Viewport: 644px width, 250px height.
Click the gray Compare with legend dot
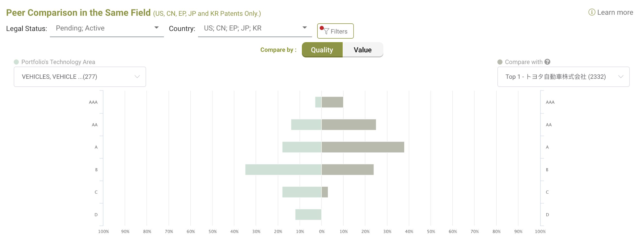coord(500,62)
